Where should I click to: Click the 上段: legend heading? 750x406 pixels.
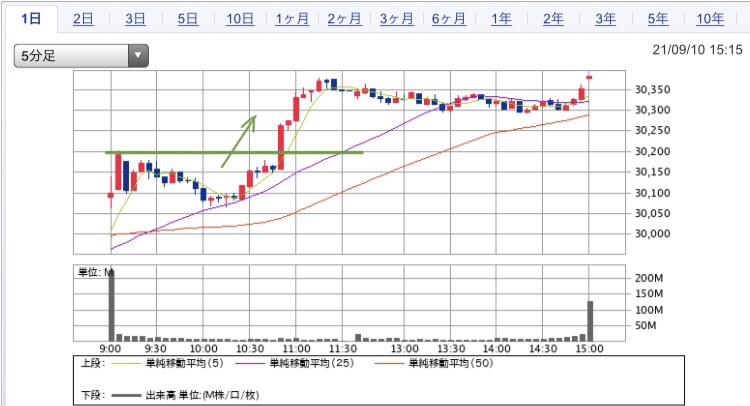(x=93, y=363)
